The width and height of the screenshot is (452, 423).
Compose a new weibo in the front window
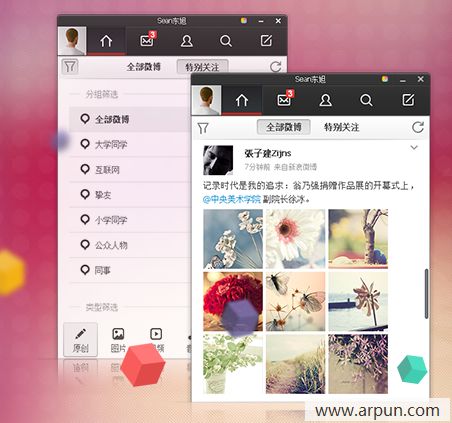coord(408,100)
